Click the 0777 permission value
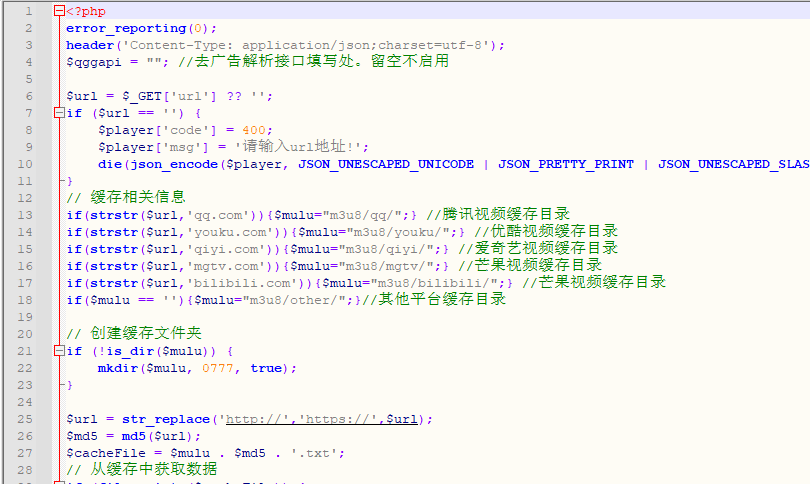The width and height of the screenshot is (810, 484). click(x=217, y=368)
